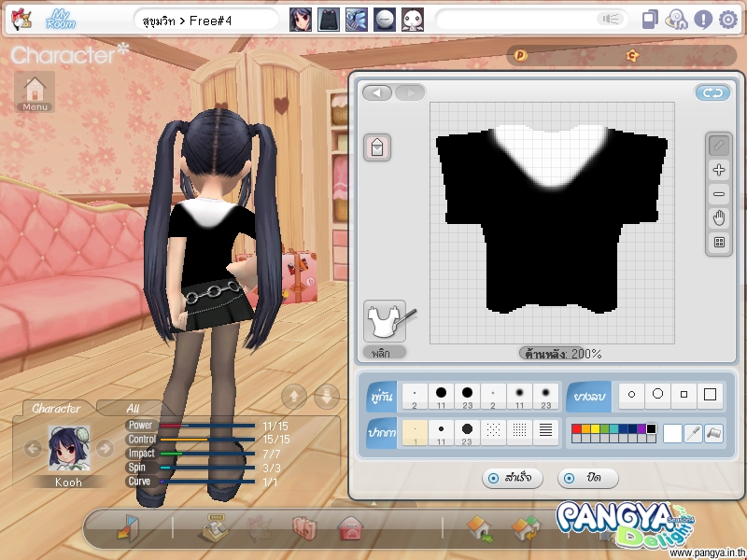Choose the size 23 octagon pen brush
The width and height of the screenshot is (747, 560).
click(x=468, y=433)
